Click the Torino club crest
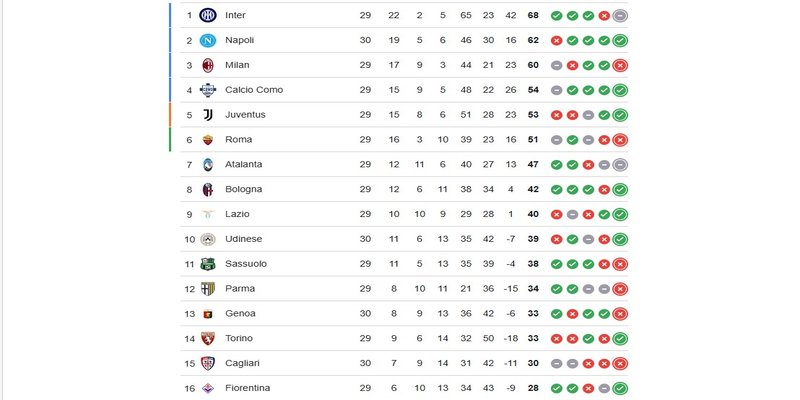This screenshot has height=400, width=800. (208, 339)
